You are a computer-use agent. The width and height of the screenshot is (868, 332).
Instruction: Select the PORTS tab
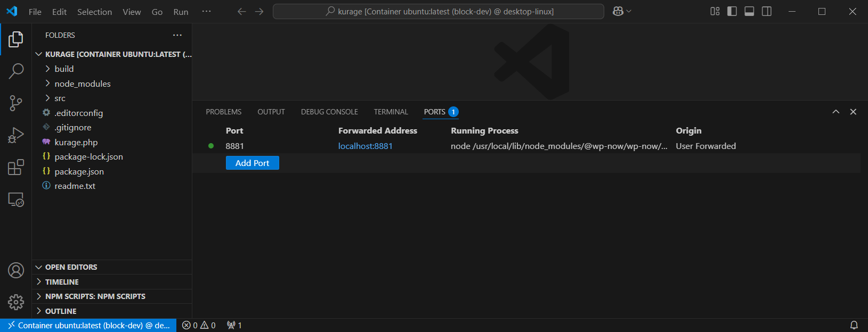(441, 112)
